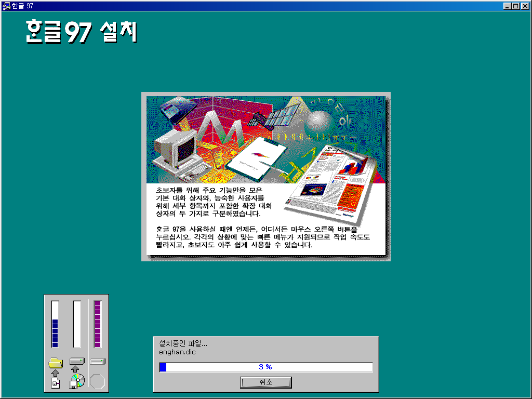The image size is (532, 399).
Task: Click the 설치중인 파일... status label
Action: 183,344
